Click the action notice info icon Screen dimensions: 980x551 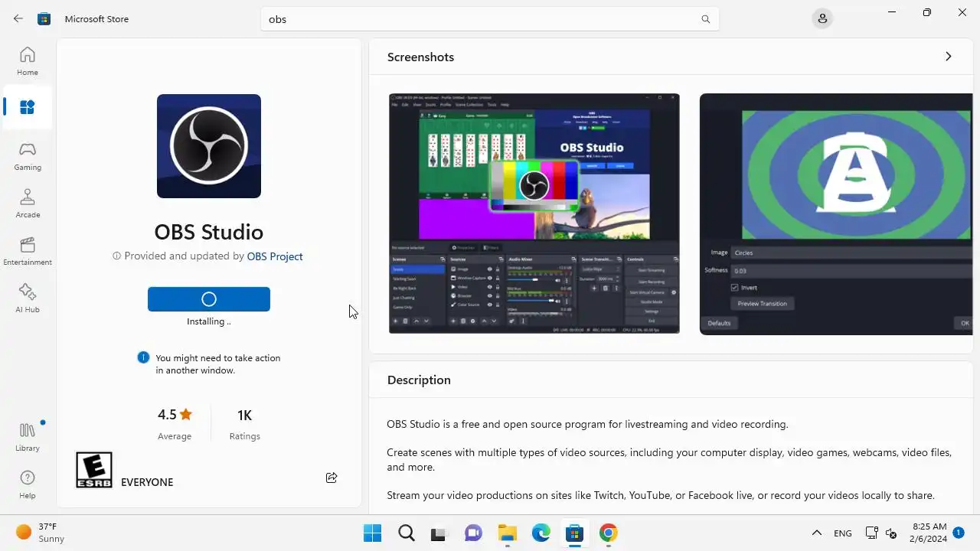[x=143, y=357]
